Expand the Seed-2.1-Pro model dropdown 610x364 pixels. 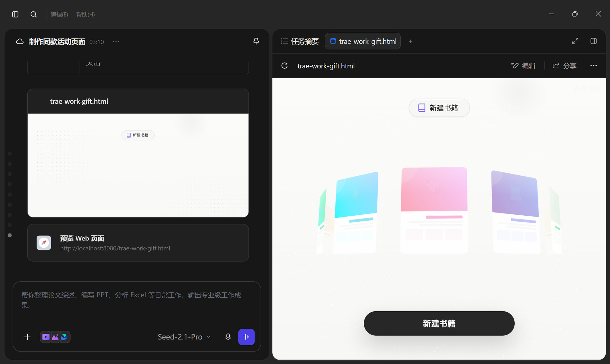[x=184, y=337]
